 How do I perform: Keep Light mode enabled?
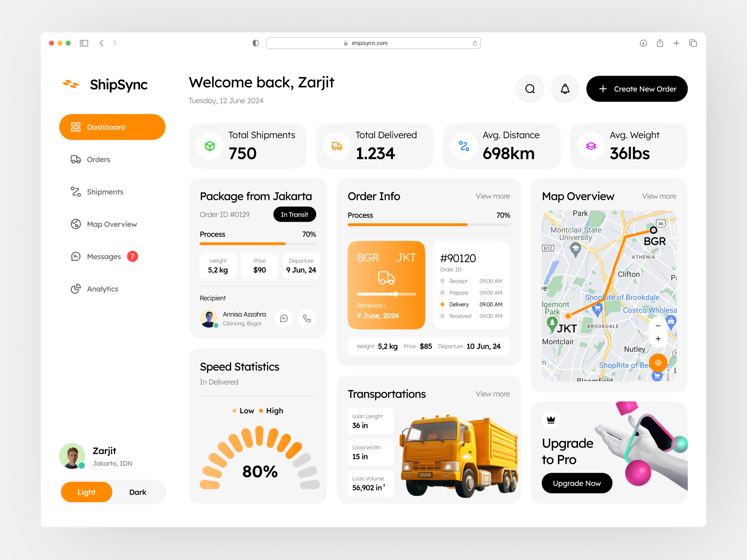pos(86,492)
